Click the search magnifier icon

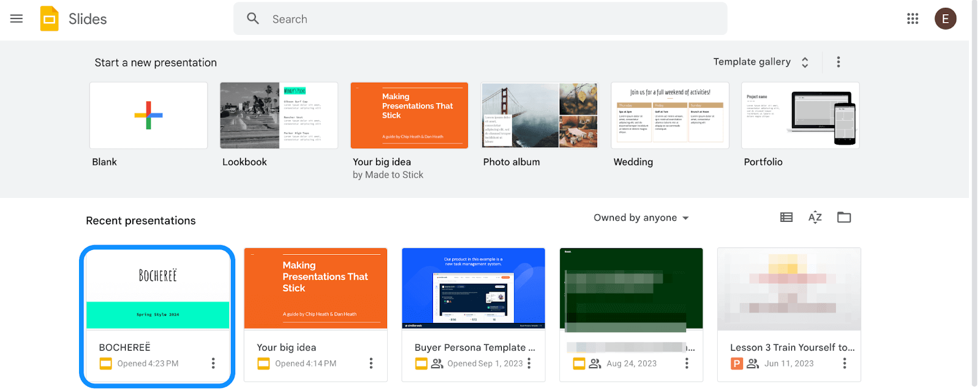253,18
